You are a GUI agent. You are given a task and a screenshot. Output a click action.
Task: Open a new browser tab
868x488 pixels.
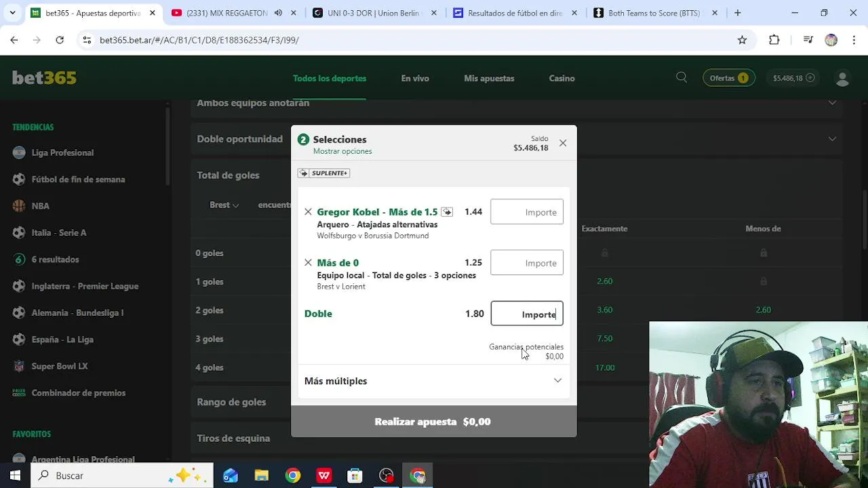pos(737,13)
